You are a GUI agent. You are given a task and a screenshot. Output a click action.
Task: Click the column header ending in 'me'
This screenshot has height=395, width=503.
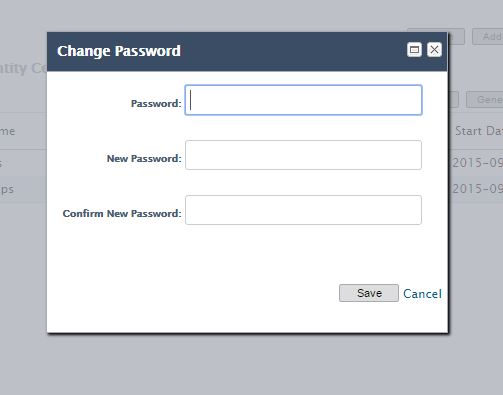(7, 131)
